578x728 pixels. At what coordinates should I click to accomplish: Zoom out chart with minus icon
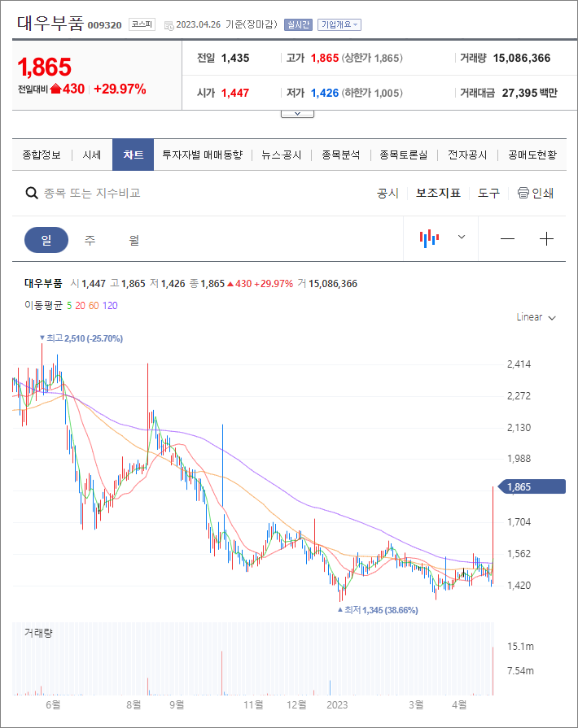pyautogui.click(x=507, y=239)
